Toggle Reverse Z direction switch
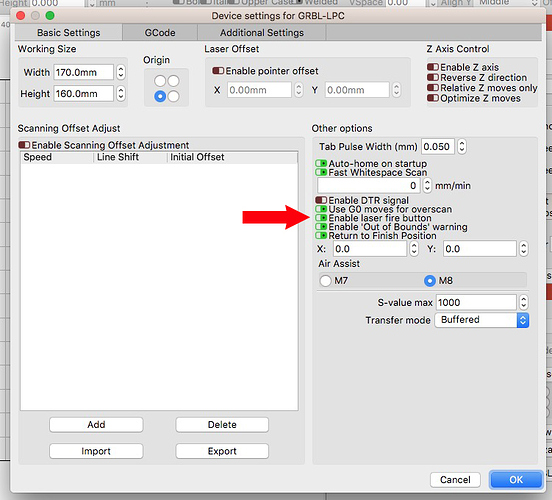The height and width of the screenshot is (500, 552). tap(433, 77)
